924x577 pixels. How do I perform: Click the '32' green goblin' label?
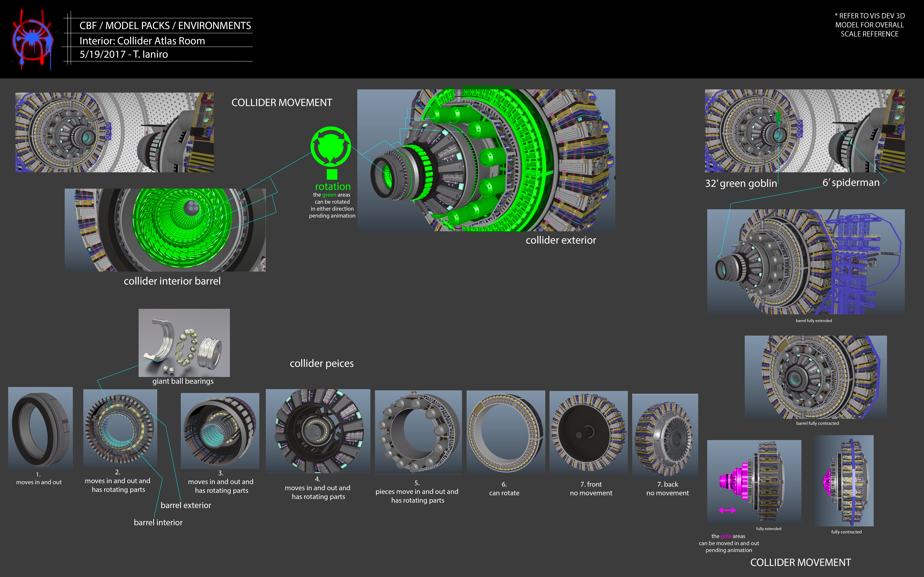coord(741,184)
